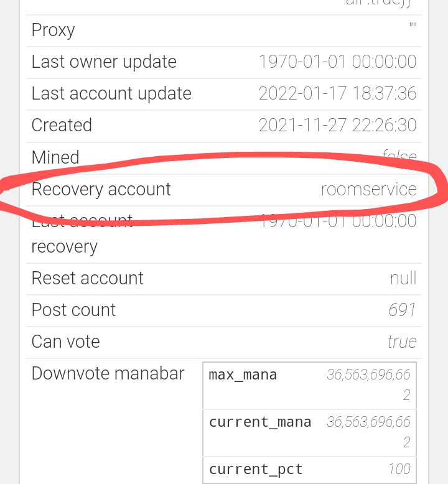Select the Downvote manabar label
Image resolution: width=448 pixels, height=484 pixels.
(x=108, y=373)
